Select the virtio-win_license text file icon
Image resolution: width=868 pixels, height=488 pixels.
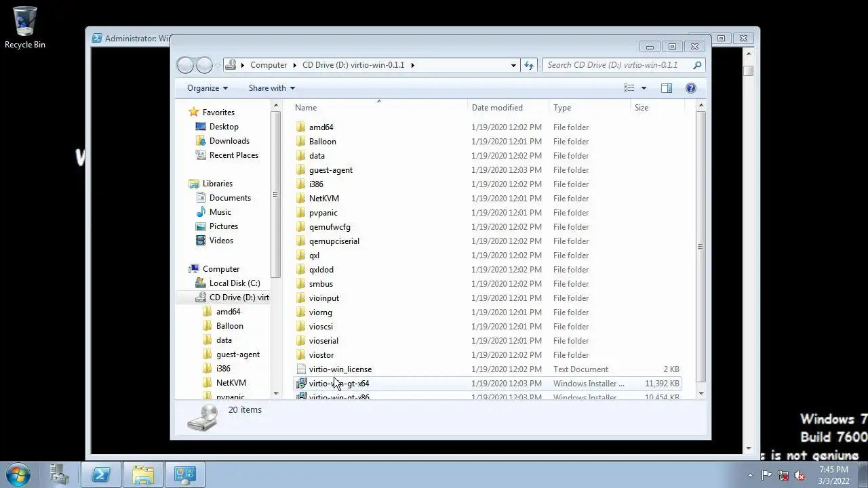pyautogui.click(x=301, y=369)
